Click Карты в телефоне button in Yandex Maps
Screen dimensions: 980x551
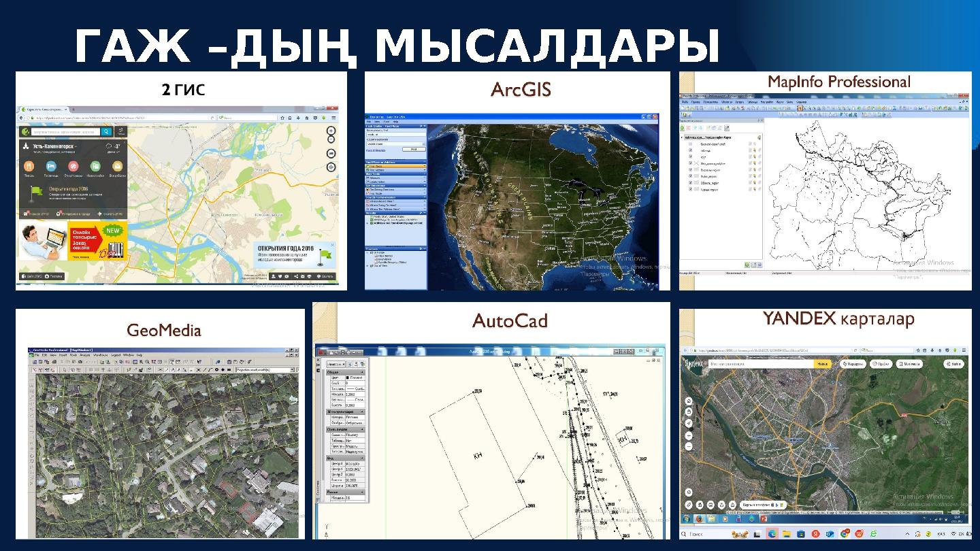pos(763,505)
